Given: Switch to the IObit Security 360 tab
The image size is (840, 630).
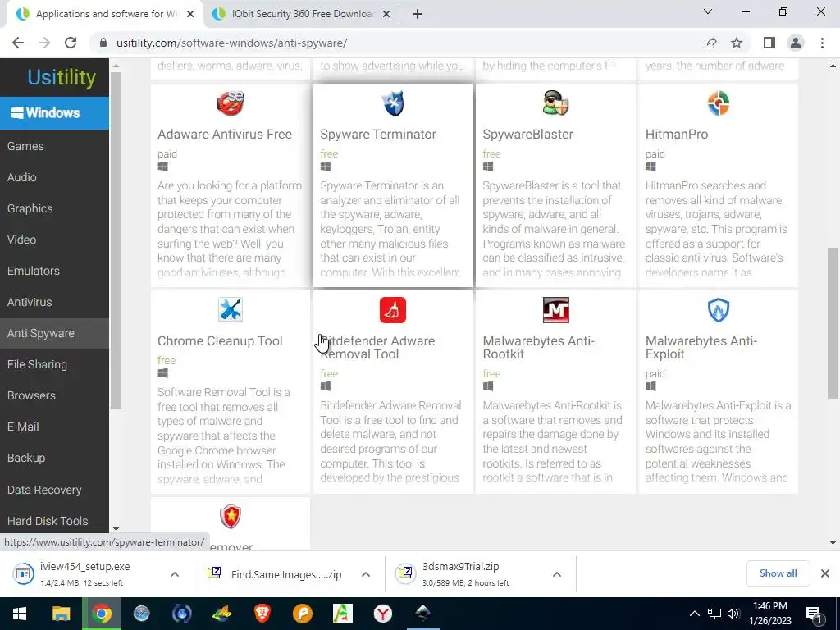Looking at the screenshot, I should pyautogui.click(x=300, y=14).
